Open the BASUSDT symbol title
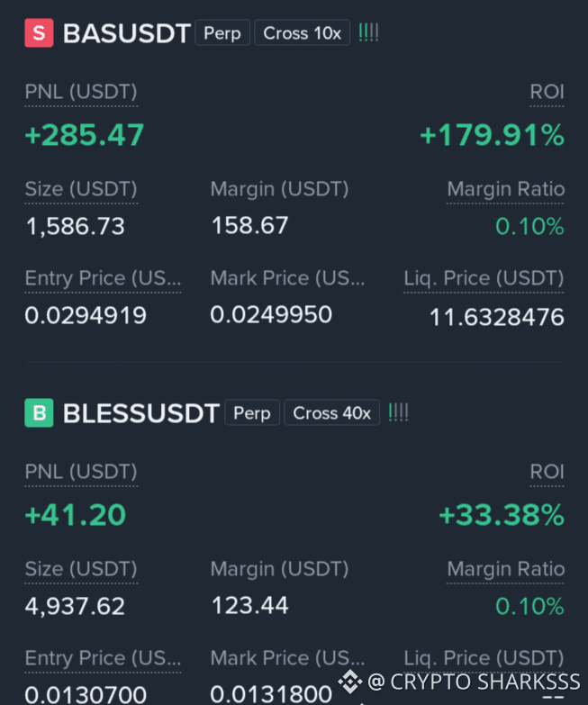The width and height of the screenshot is (588, 705). (x=127, y=33)
